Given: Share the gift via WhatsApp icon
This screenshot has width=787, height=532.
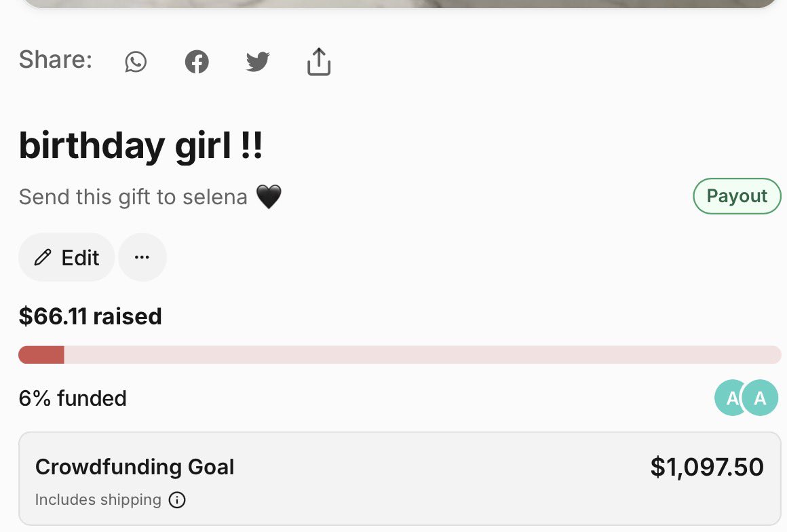Looking at the screenshot, I should pos(136,62).
